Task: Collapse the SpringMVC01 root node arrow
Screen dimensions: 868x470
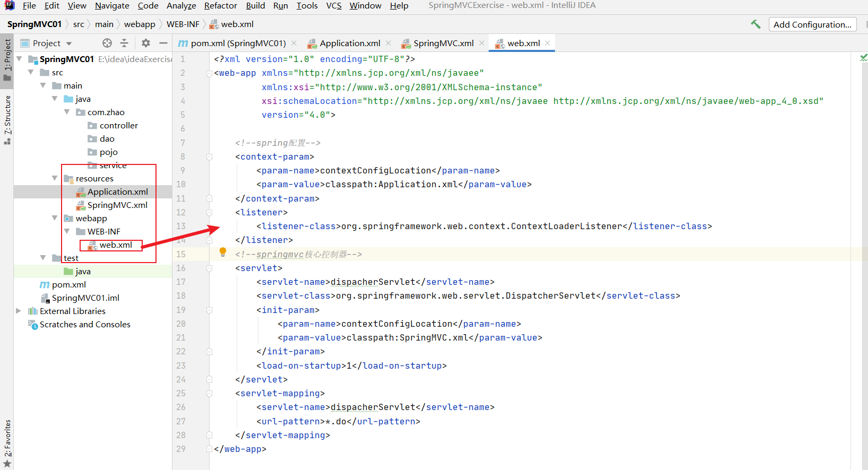Action: pyautogui.click(x=20, y=59)
